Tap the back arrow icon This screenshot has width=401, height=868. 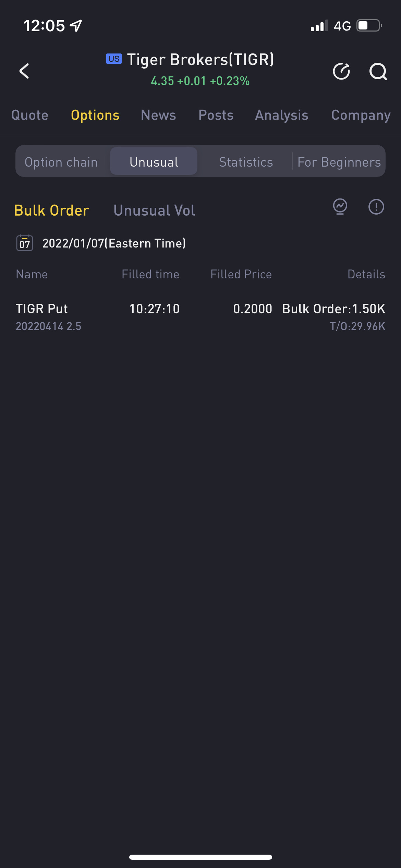(24, 71)
